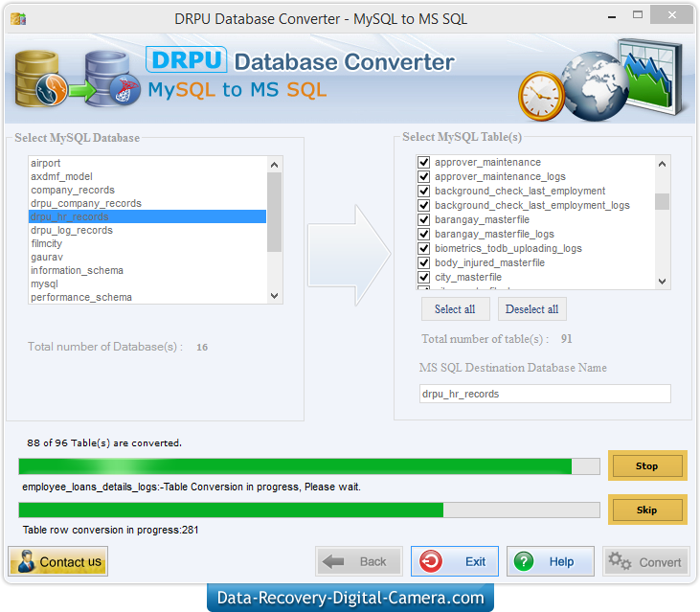Maximize the converter window
The image size is (700, 612).
click(x=638, y=15)
